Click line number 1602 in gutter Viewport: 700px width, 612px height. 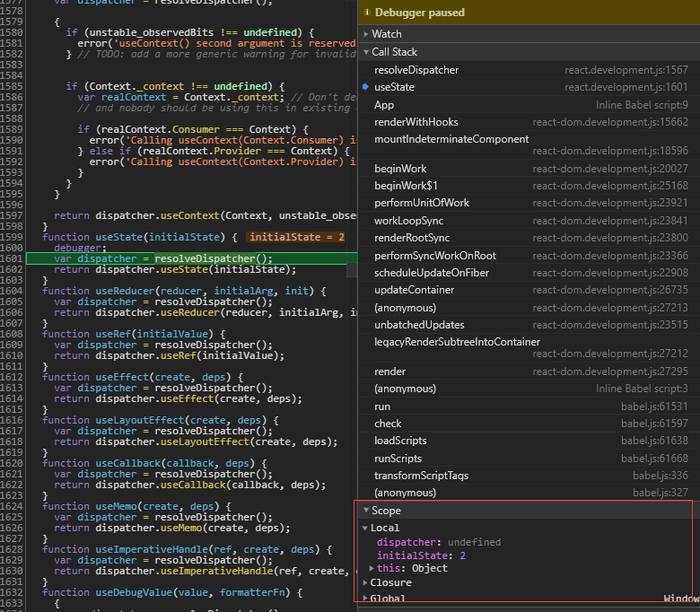[x=12, y=269]
